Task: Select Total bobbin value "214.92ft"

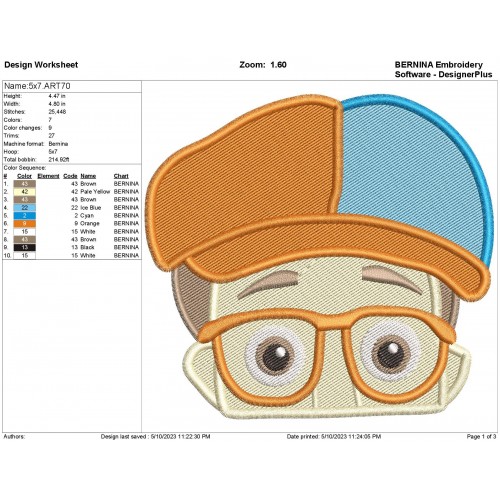Action: click(59, 160)
